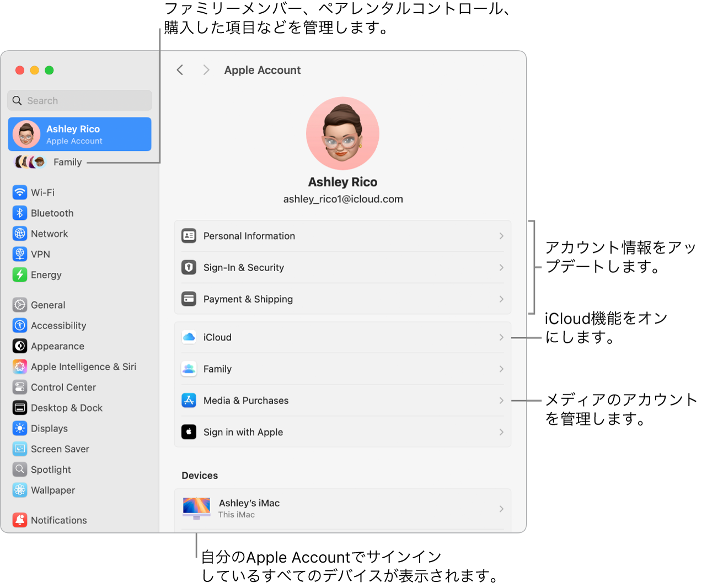
Task: Click the Sign in with Apple logo icon
Action: coord(189,432)
